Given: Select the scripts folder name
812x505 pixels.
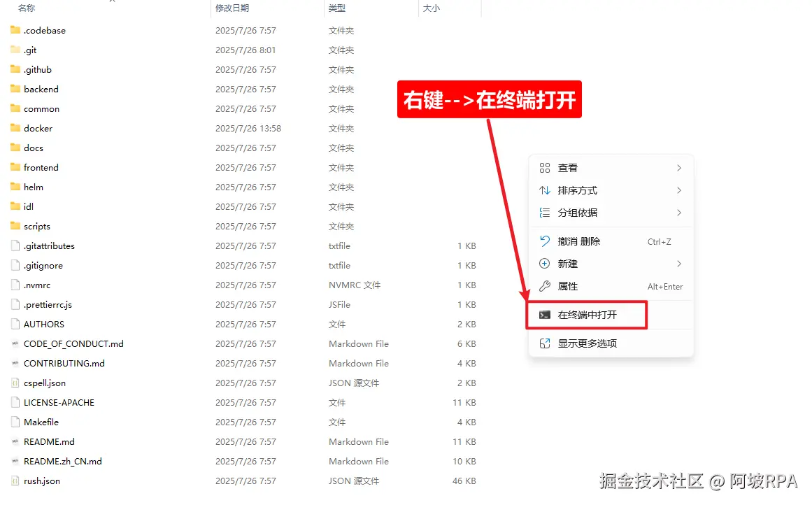Looking at the screenshot, I should click(x=37, y=227).
